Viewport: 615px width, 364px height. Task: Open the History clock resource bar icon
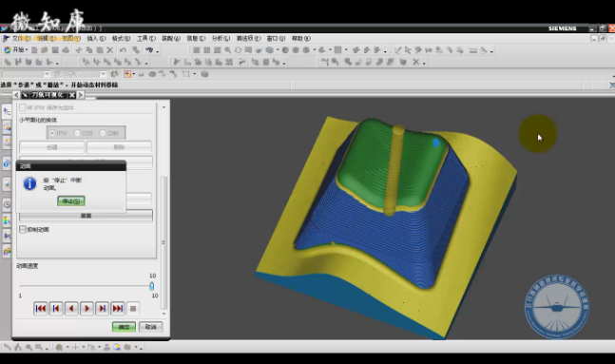[x=7, y=204]
